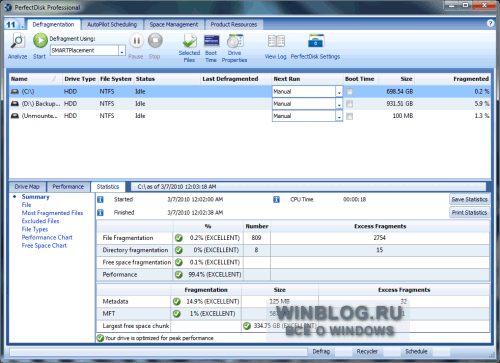Image resolution: width=500 pixels, height=363 pixels.
Task: Click Free space fragmentation green check icon
Action: click(179, 262)
